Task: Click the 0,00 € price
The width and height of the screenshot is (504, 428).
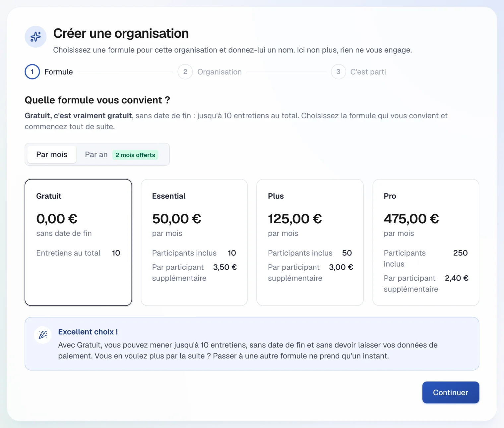Action: [x=57, y=219]
